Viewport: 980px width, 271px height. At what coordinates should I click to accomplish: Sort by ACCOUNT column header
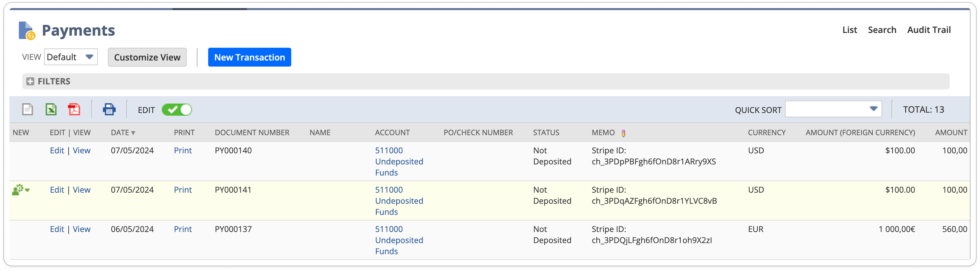tap(392, 133)
